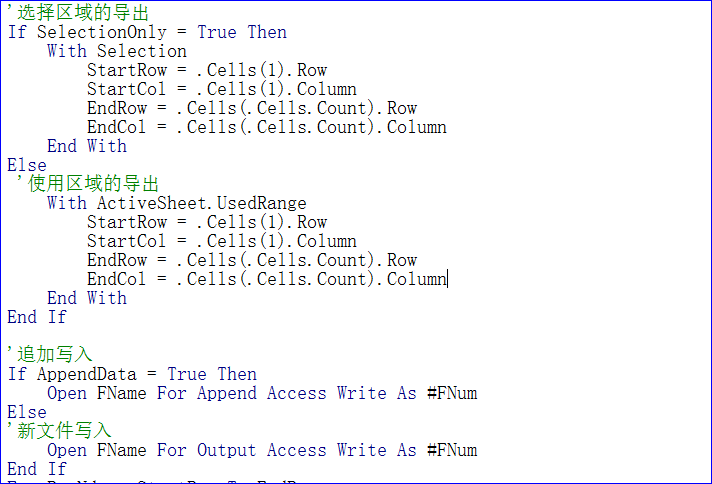
Task: Click the first Else keyword
Action: click(x=27, y=165)
